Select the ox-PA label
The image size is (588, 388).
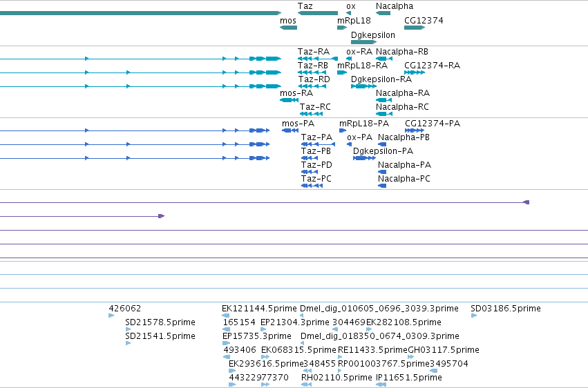359,137
